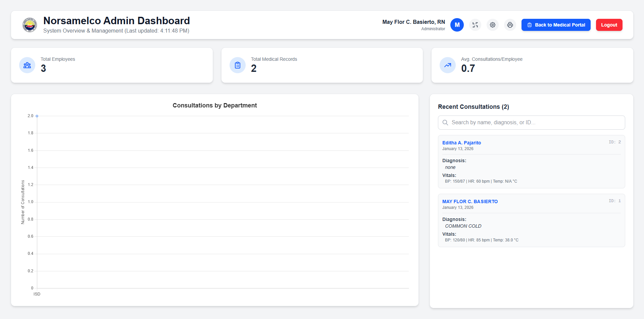
Task: Print the dashboard using printer icon
Action: [510, 25]
